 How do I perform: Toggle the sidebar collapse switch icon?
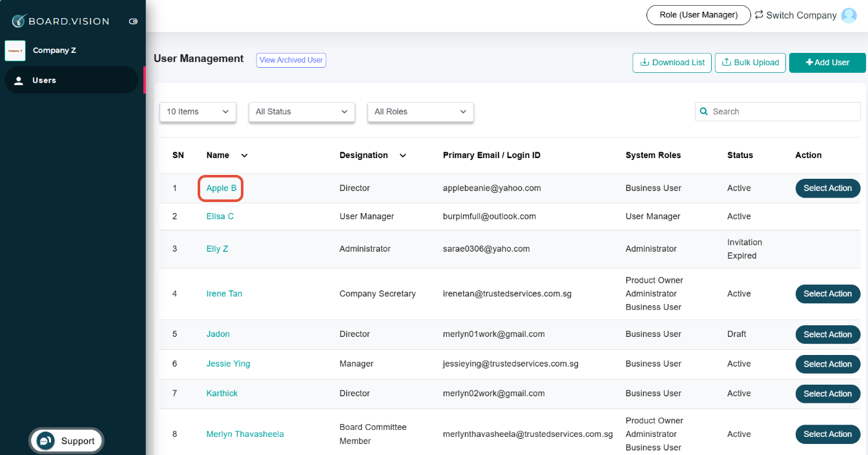pos(134,21)
